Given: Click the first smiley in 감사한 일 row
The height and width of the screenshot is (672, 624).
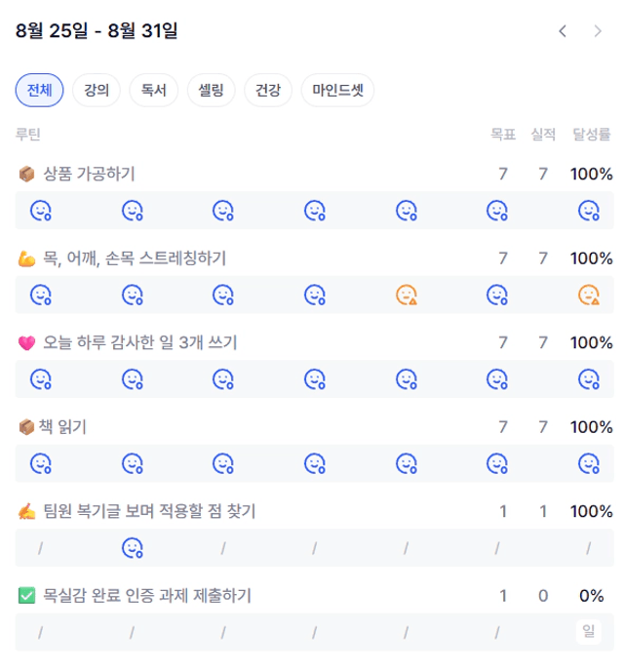Looking at the screenshot, I should pos(41,379).
